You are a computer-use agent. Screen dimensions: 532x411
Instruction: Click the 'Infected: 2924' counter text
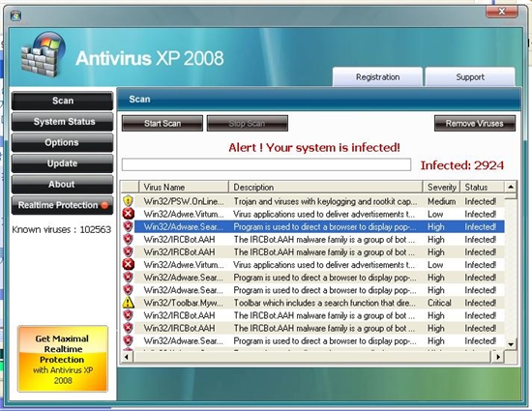[x=462, y=165]
